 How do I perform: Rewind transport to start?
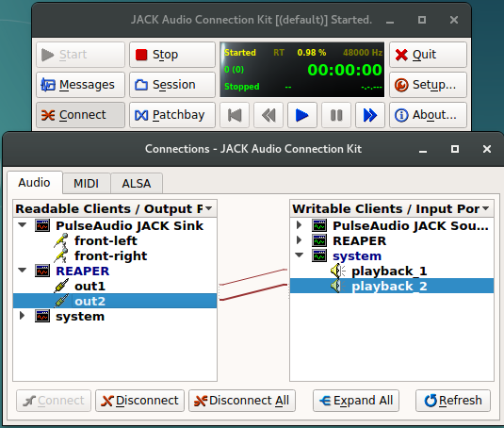pos(235,115)
